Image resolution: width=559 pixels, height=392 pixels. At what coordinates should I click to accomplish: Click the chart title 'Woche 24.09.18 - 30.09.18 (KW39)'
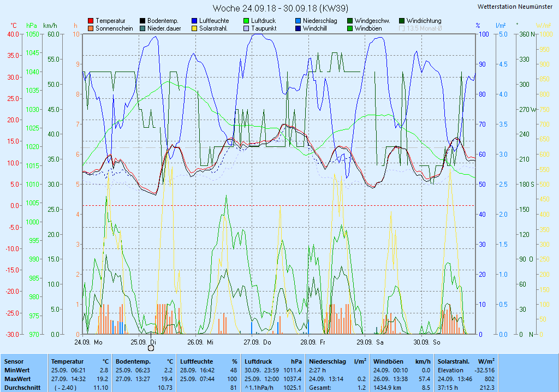[280, 8]
